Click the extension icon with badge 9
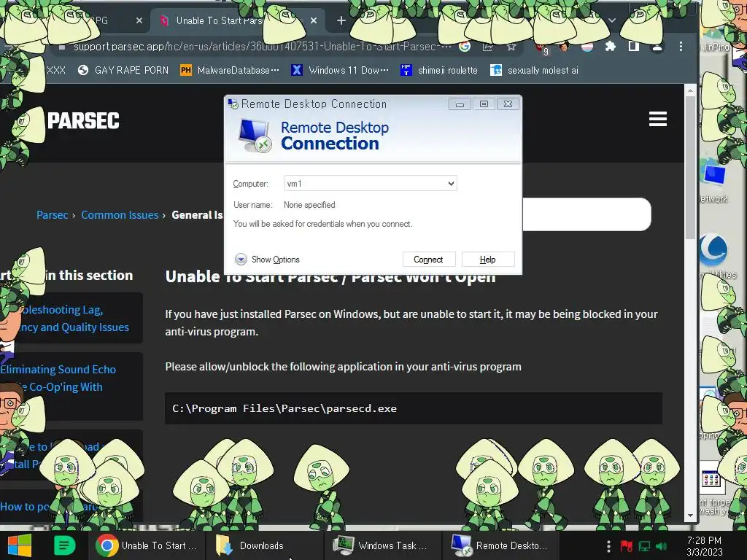Viewport: 747px width, 560px height. click(542, 47)
